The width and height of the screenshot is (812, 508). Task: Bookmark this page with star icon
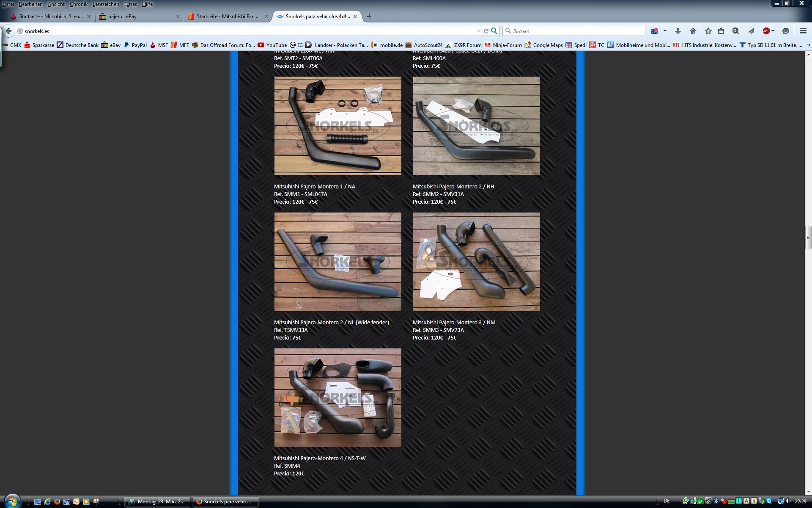coord(708,31)
